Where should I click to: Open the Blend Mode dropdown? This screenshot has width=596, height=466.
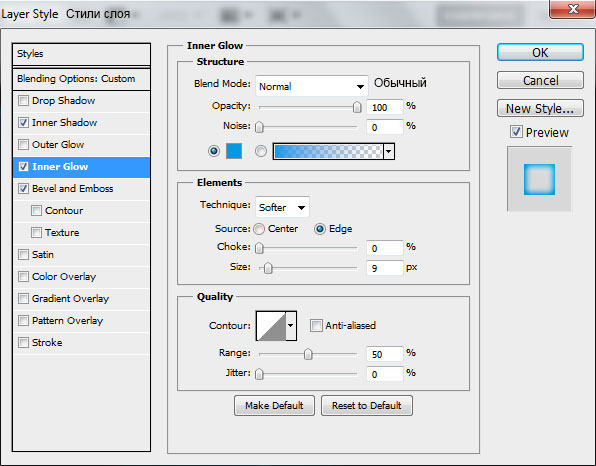coord(312,86)
